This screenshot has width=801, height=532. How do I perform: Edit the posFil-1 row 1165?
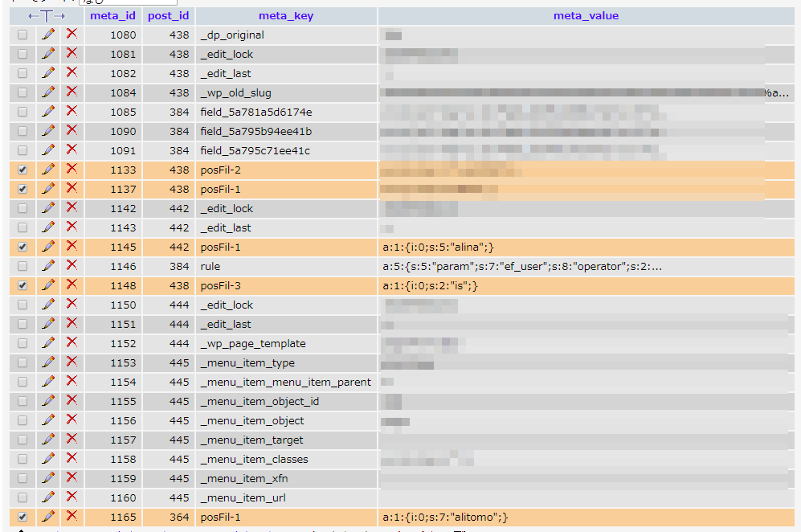[x=48, y=517]
